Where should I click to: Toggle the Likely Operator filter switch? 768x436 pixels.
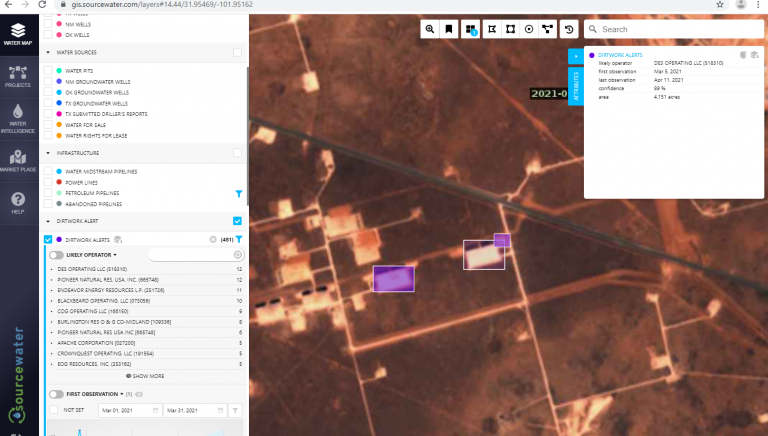coord(56,255)
